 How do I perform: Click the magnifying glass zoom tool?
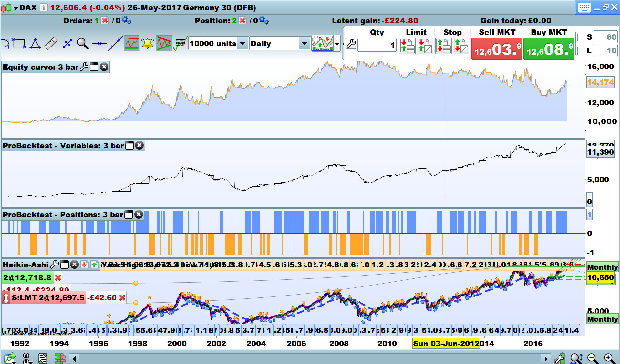83,43
